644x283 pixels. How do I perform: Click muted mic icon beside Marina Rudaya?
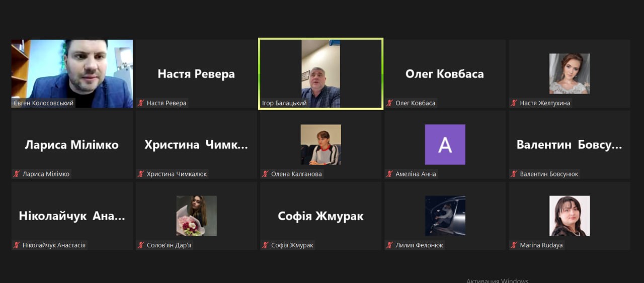pos(514,245)
